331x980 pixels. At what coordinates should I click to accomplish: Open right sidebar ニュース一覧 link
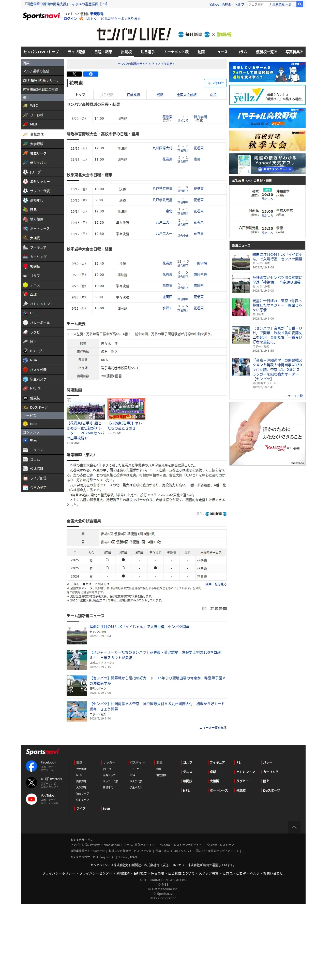(x=293, y=396)
